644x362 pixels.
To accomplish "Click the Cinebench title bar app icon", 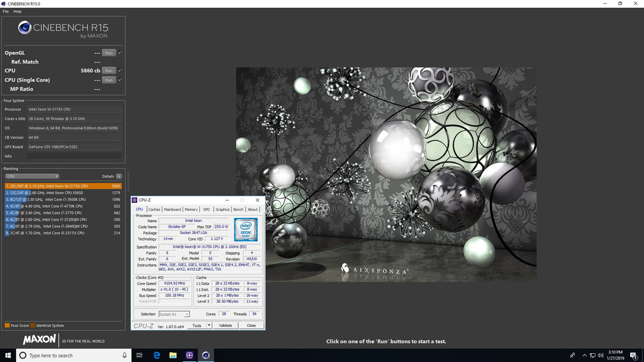I will 4,4.
